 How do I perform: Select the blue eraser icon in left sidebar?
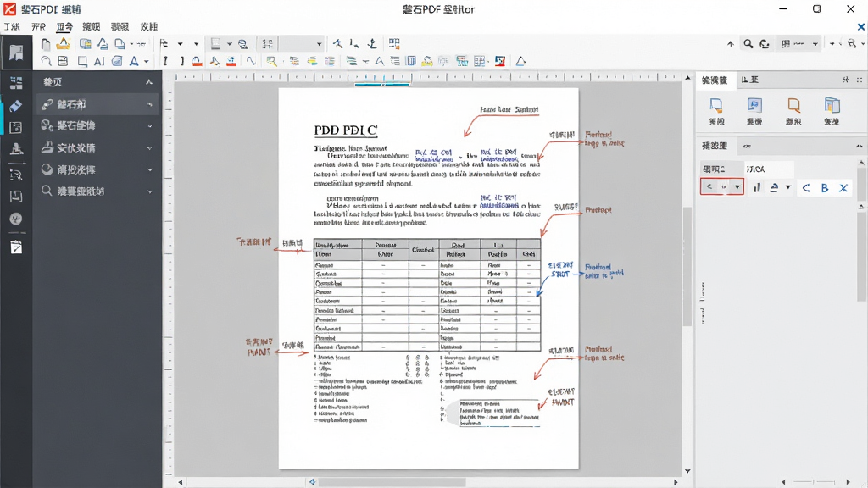(x=16, y=106)
